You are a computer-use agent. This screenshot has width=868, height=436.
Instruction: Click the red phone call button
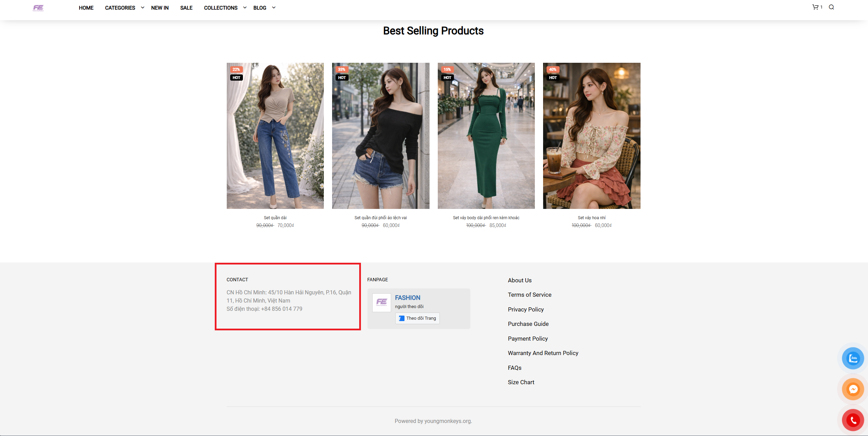coord(853,420)
